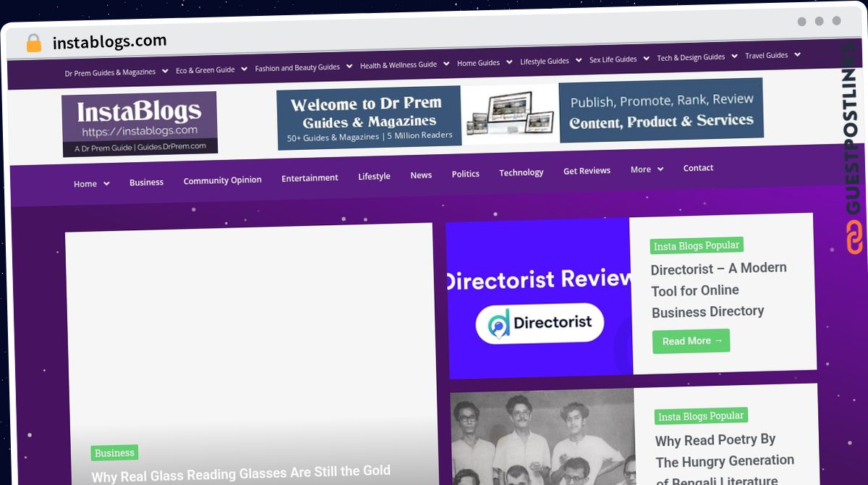Screen dimensions: 868x485
Task: Click the More main navigation item
Action: pyautogui.click(x=640, y=169)
